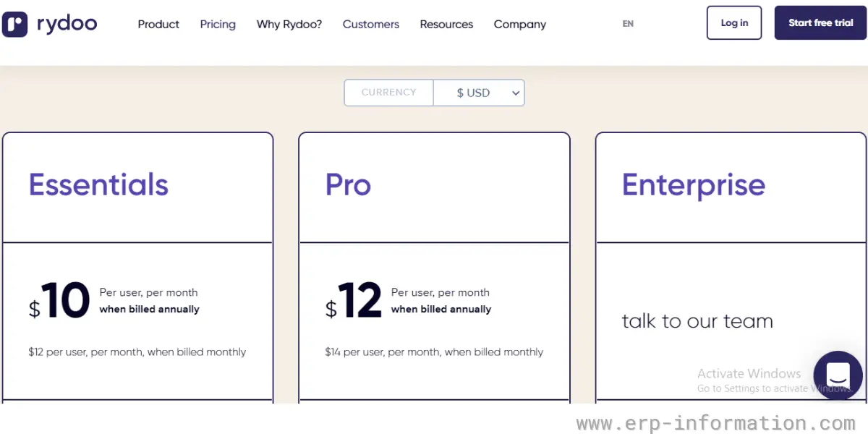Click the CURRENCY label
The image size is (868, 434).
tap(389, 93)
